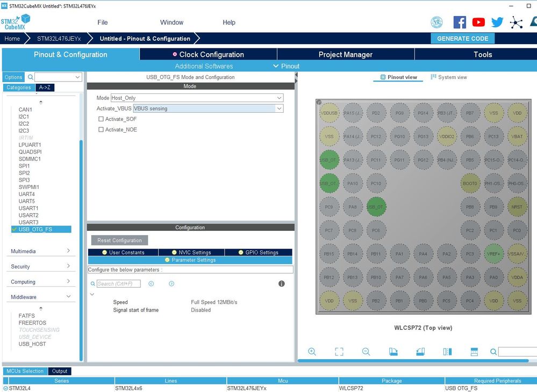
Task: Click the Reset Configuration button
Action: pyautogui.click(x=119, y=241)
